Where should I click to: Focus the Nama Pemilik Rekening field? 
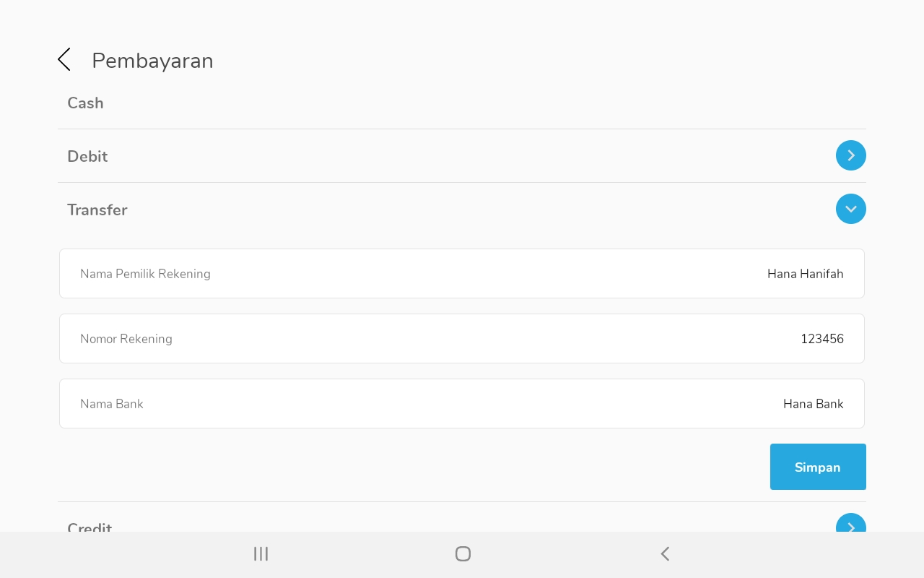click(462, 274)
